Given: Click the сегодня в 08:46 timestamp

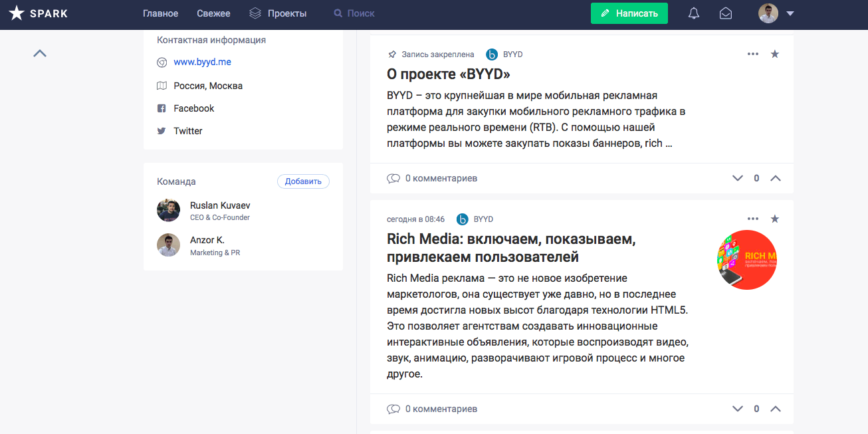Looking at the screenshot, I should coord(416,219).
